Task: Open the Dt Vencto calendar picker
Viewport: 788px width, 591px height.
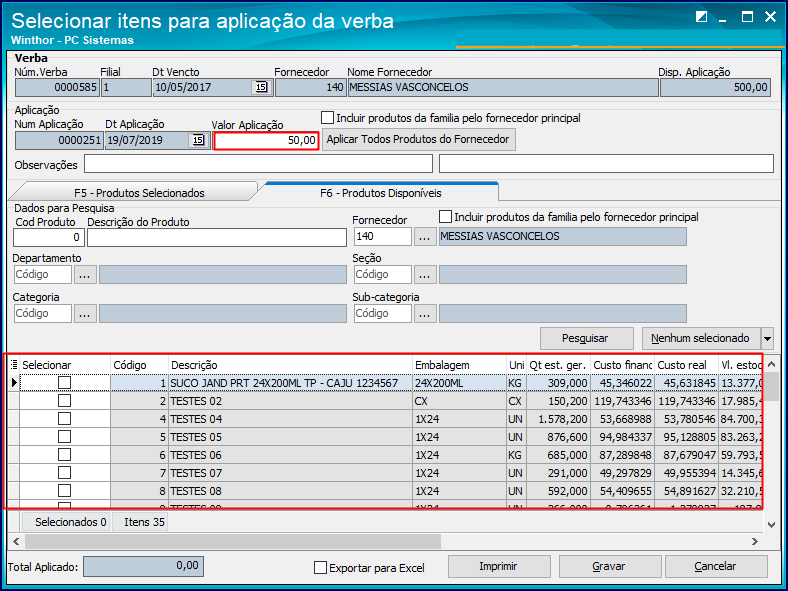Action: [x=261, y=87]
